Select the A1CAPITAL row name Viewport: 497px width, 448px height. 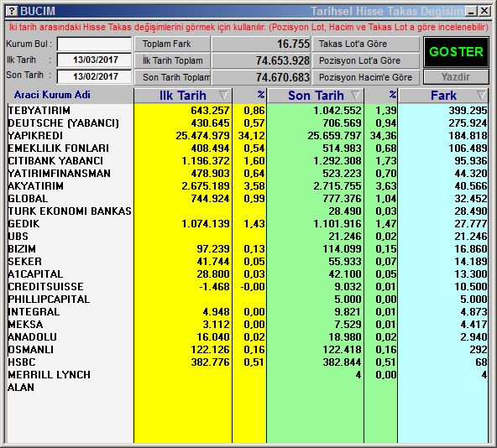[x=35, y=274]
